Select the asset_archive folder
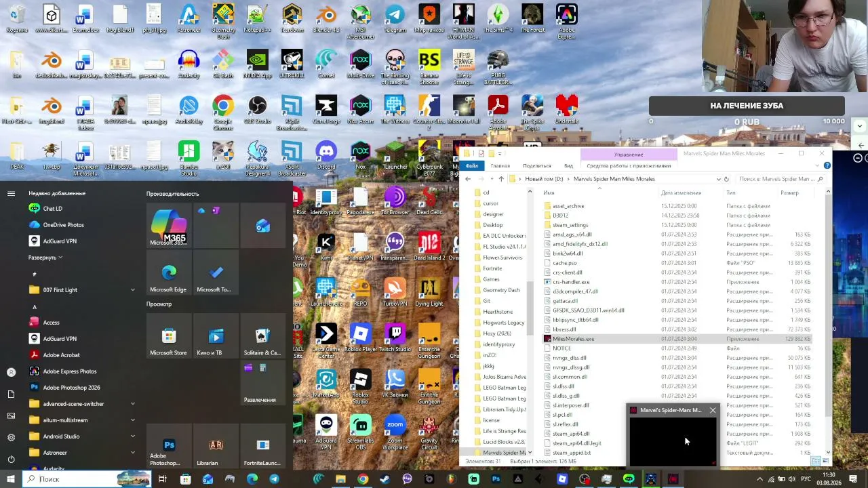 568,206
